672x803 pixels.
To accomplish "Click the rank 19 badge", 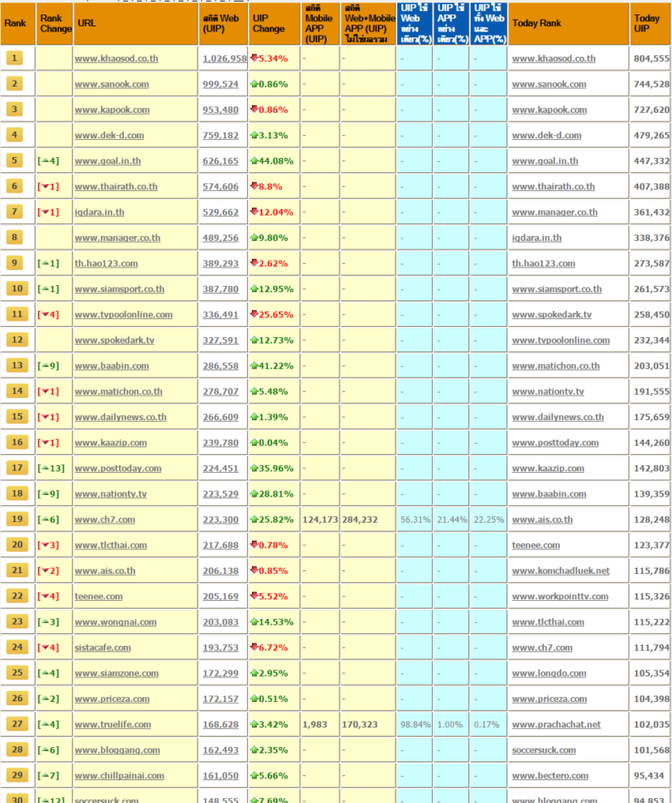I will coord(14,519).
